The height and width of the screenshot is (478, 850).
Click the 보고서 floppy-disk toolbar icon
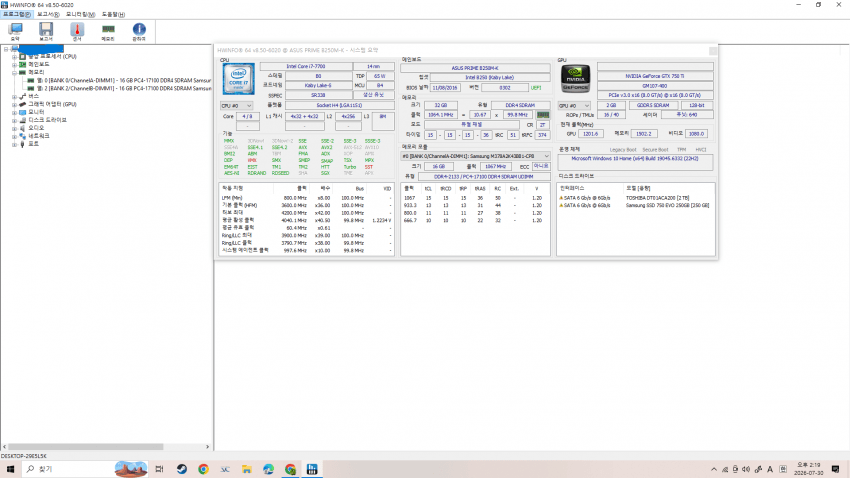click(46, 31)
